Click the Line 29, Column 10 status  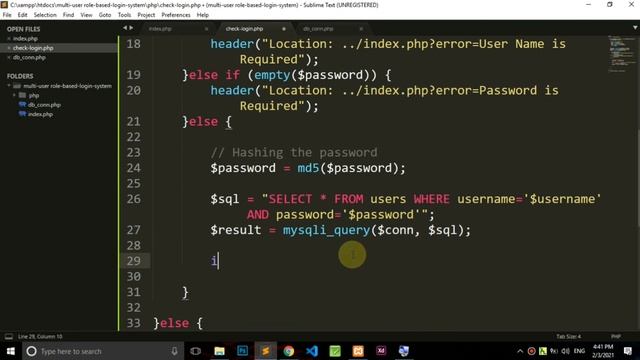tap(40, 336)
